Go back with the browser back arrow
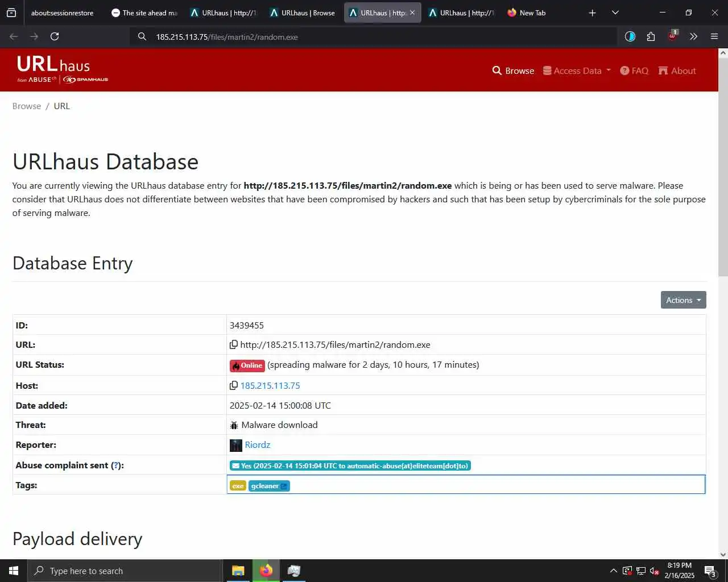Screen dimensions: 728x582 tap(14, 36)
